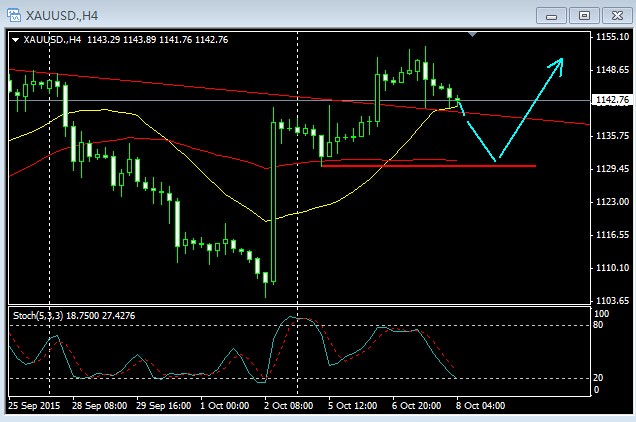This screenshot has width=636, height=422.
Task: Click the 8 Oct 04:00 time label
Action: click(481, 405)
